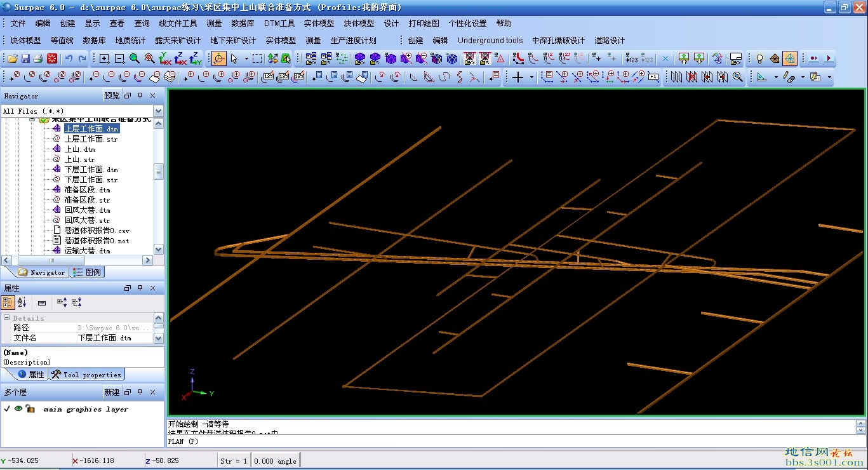This screenshot has height=470, width=868.
Task: Open dropdown beside the pencil eraser tool
Action: pyautogui.click(x=803, y=77)
